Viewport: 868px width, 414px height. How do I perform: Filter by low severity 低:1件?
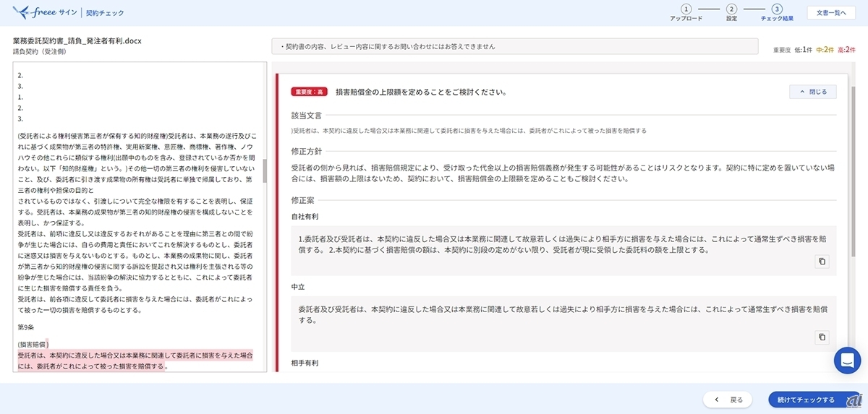tap(803, 49)
